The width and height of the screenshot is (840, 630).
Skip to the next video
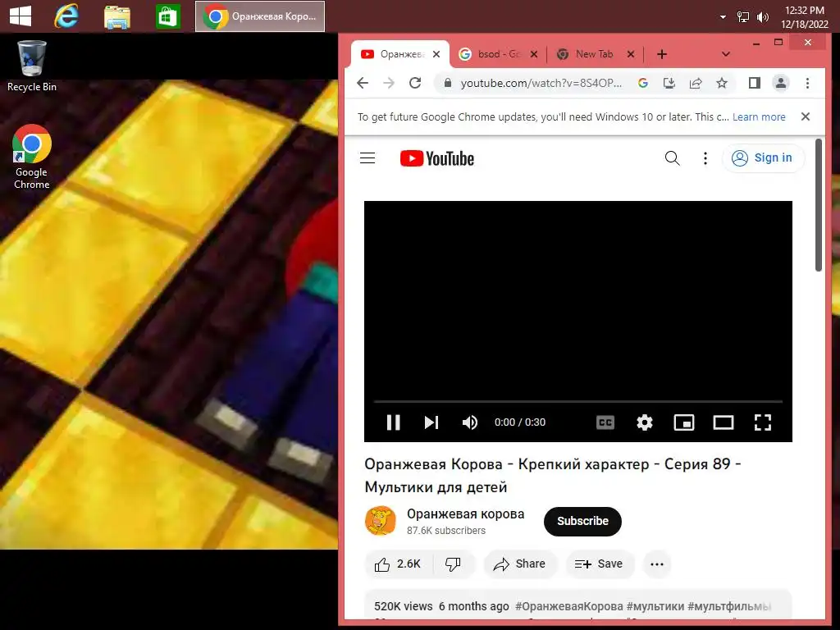pos(431,422)
